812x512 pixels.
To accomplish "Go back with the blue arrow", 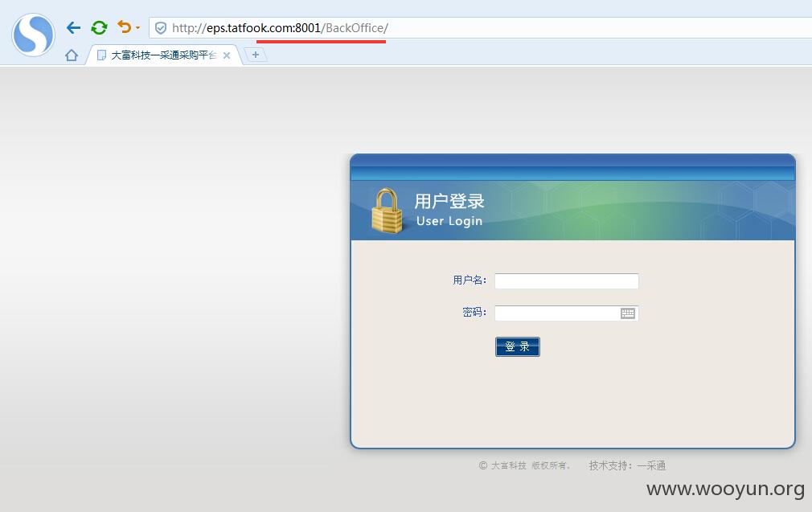I will pyautogui.click(x=73, y=27).
